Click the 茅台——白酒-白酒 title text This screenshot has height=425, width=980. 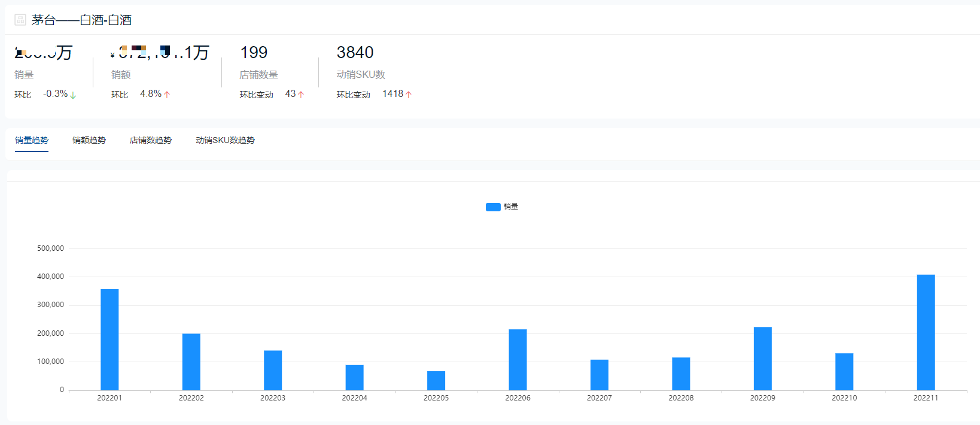(82, 20)
